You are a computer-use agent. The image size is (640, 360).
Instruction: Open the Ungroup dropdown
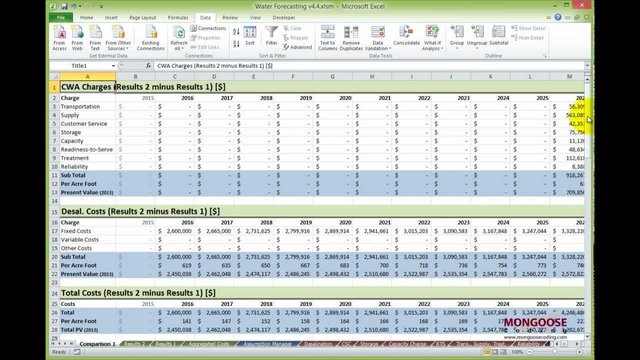tap(477, 48)
